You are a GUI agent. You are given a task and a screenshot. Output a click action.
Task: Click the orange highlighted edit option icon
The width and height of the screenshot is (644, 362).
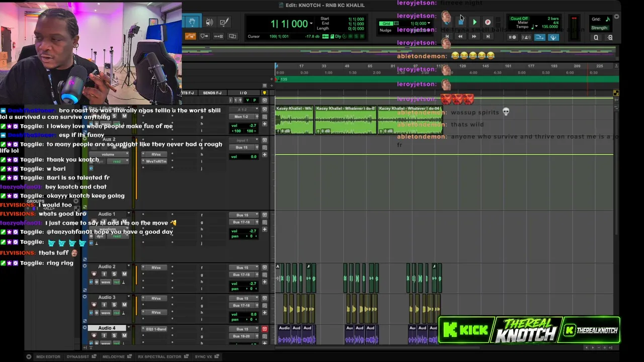(190, 36)
